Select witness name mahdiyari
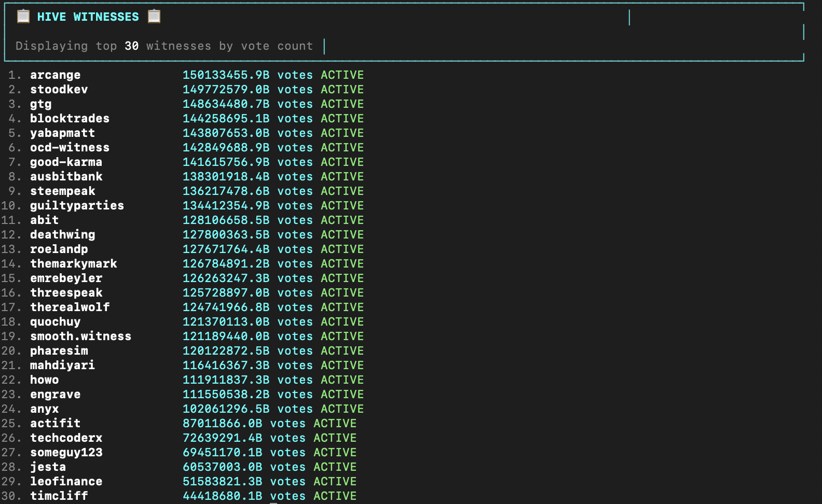Image resolution: width=822 pixels, height=504 pixels. click(63, 366)
